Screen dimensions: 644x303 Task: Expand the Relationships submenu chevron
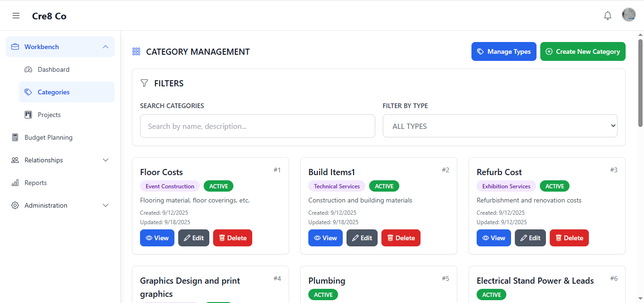coord(105,160)
